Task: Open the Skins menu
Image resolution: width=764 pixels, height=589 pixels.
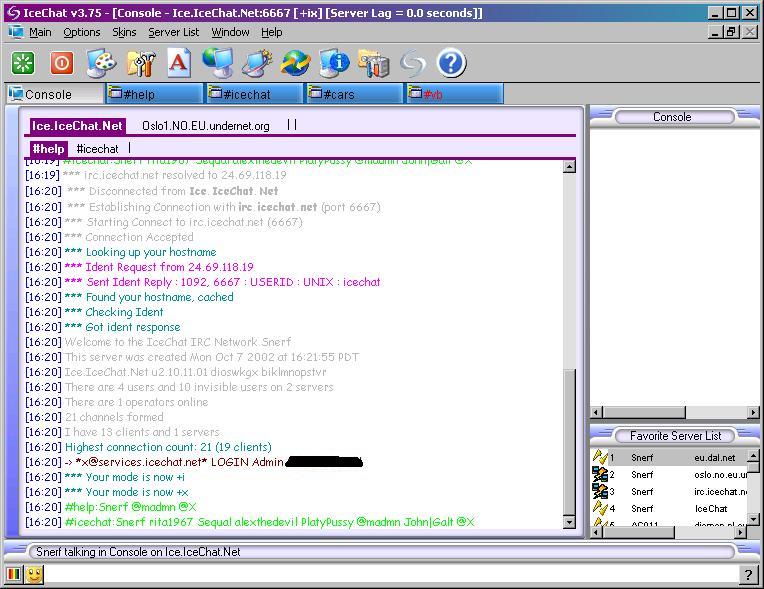Action: (x=124, y=32)
